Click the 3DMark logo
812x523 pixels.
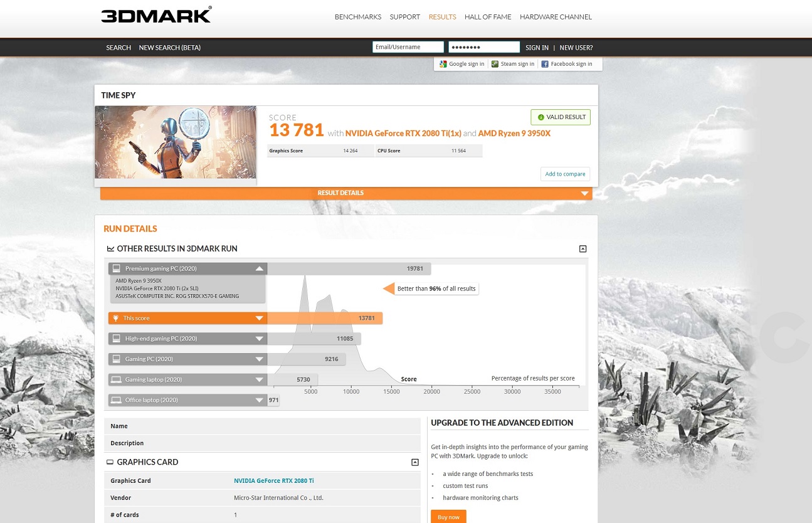click(156, 15)
